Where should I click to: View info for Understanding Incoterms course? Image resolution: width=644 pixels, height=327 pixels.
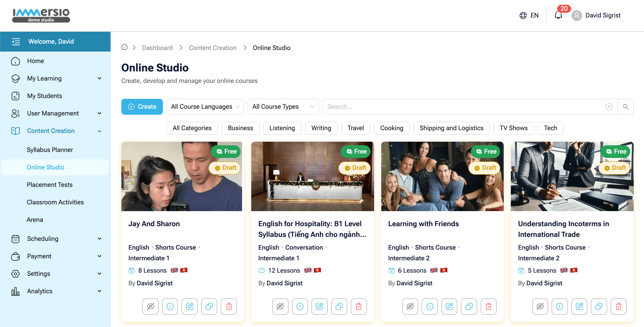pos(559,306)
